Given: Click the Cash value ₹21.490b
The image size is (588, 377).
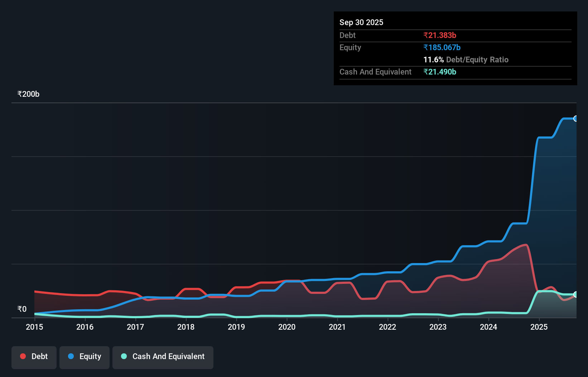Looking at the screenshot, I should tap(440, 72).
